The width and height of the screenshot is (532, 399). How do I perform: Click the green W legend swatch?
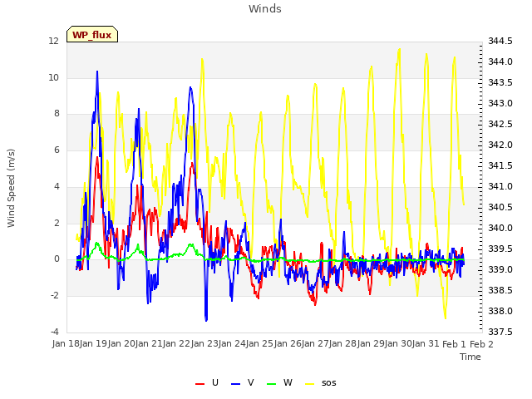[272, 384]
